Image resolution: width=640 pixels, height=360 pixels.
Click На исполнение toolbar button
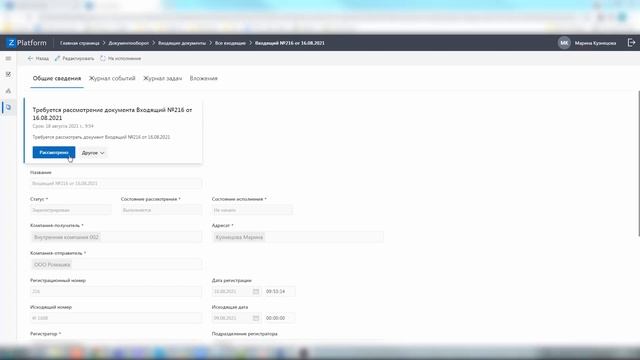[x=121, y=58]
